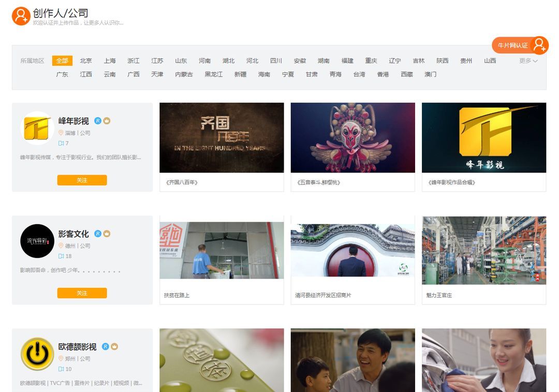Play the 峰年影视 gold logo video thumbnail
Viewport: 559px width, 392px height.
[484, 138]
